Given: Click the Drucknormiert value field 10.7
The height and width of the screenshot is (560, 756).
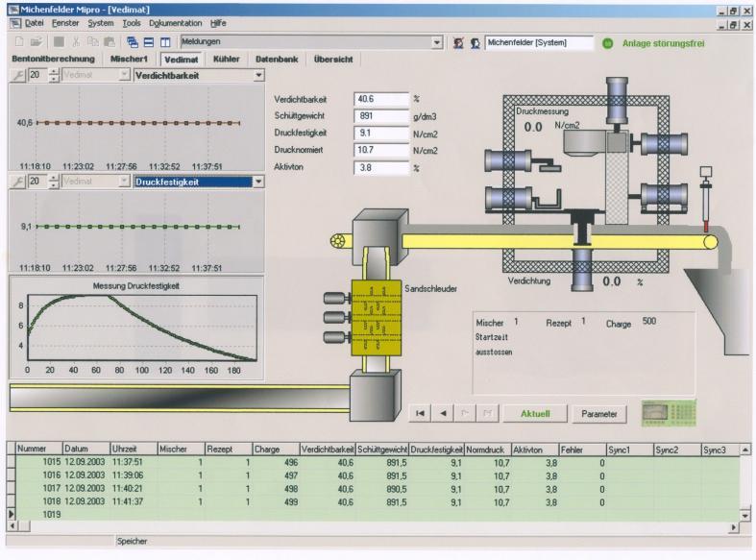Looking at the screenshot, I should tap(381, 150).
